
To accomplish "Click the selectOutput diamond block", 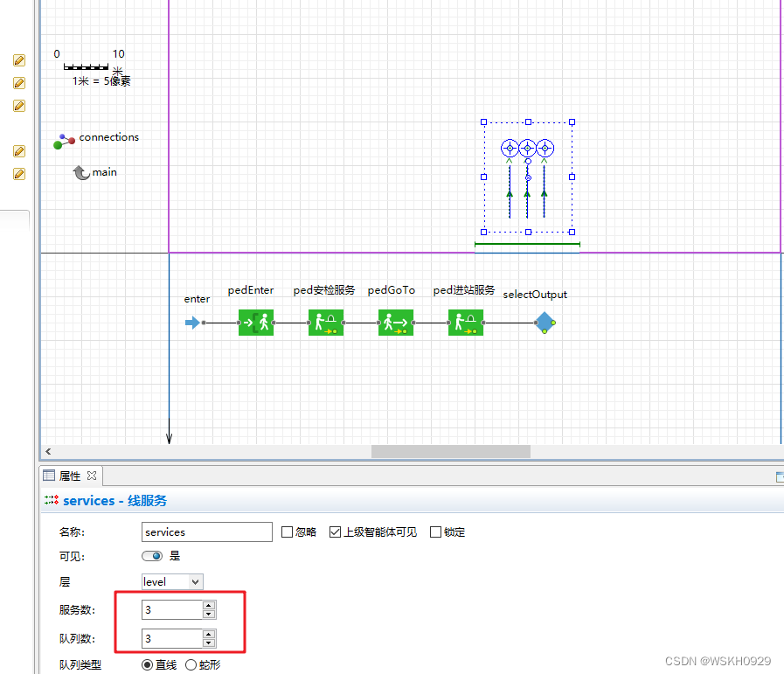I will pos(545,323).
